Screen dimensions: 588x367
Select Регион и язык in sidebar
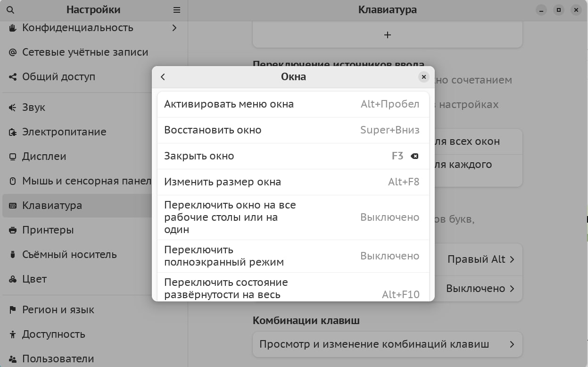58,310
